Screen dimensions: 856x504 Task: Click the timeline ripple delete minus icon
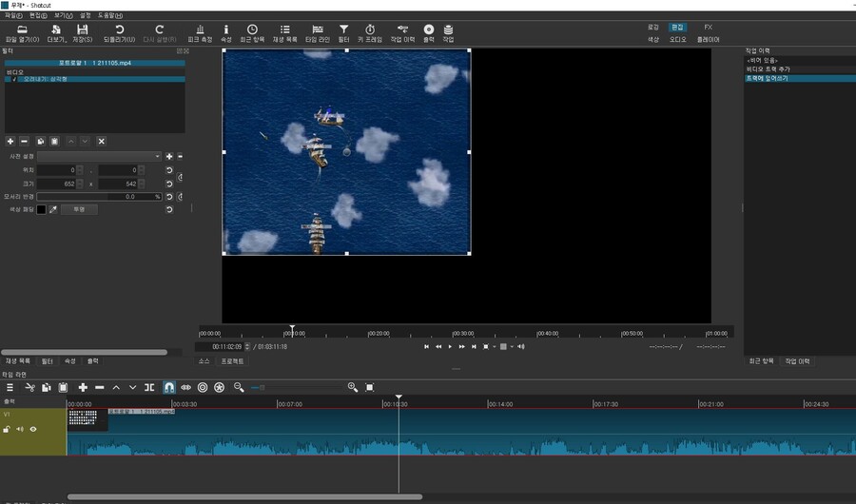(x=99, y=387)
